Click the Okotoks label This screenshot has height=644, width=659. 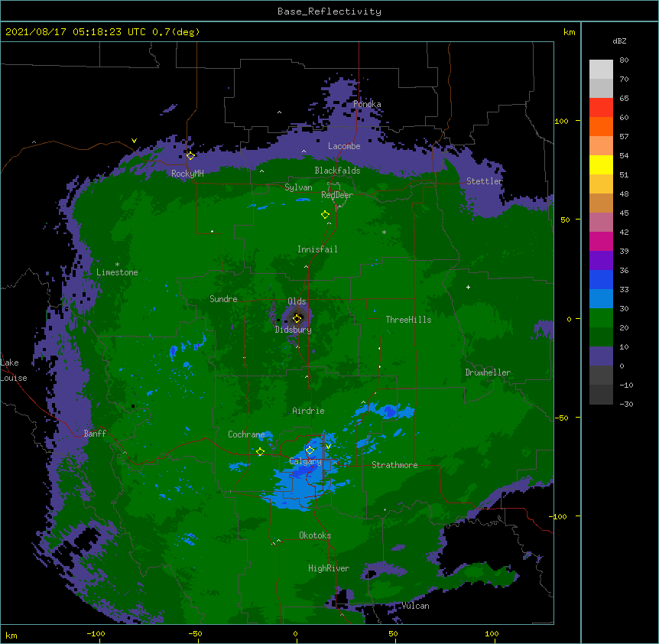315,535
